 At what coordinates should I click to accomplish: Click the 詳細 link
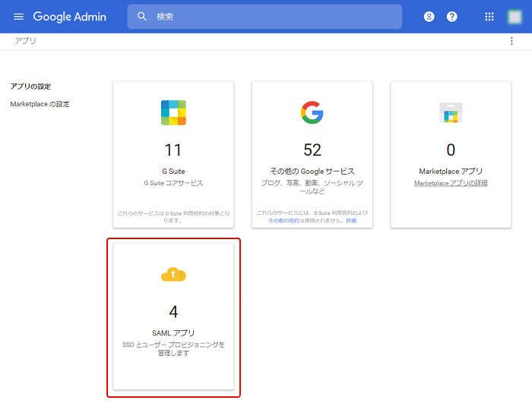[351, 221]
